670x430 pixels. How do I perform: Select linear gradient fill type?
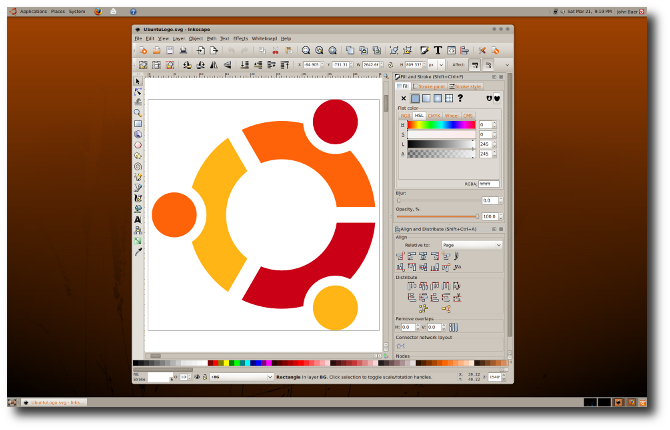[426, 98]
